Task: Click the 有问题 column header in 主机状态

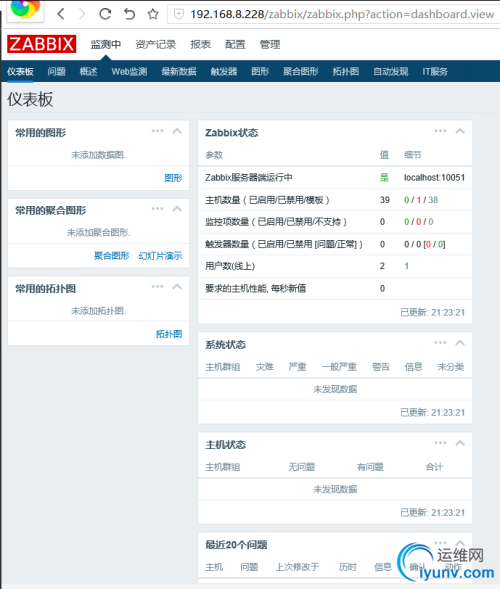Action: pos(370,467)
